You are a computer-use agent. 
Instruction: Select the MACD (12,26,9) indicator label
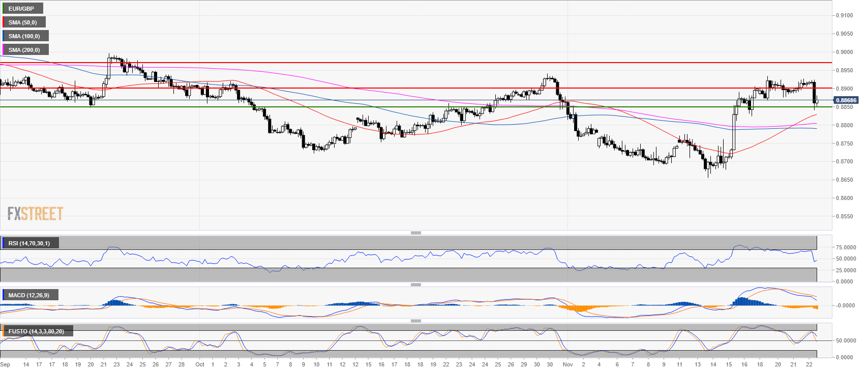click(29, 295)
